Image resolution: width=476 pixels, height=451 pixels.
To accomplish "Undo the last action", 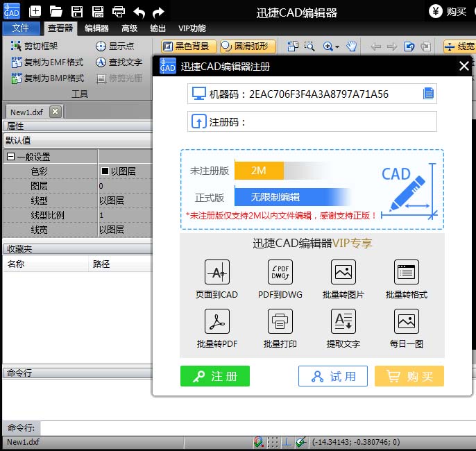I will click(139, 12).
